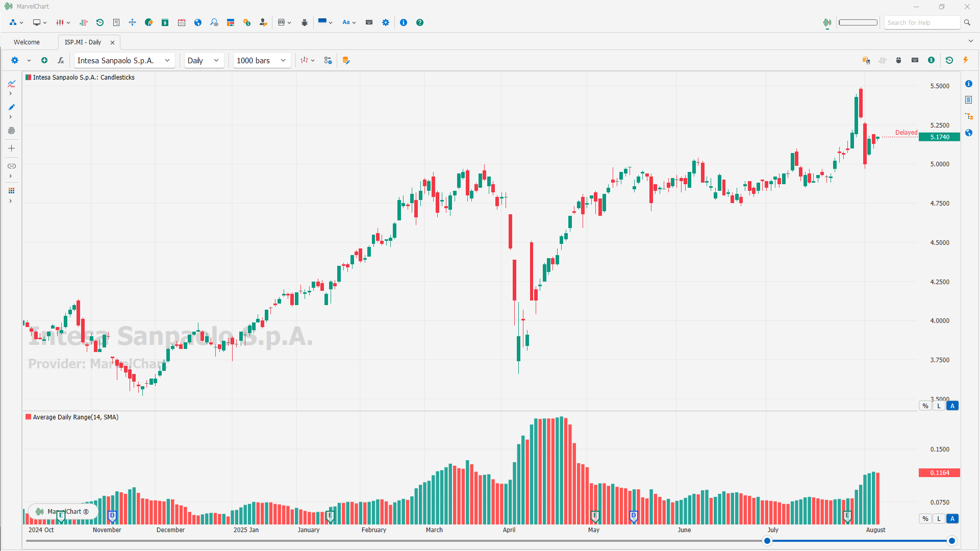
Task: Open the formula fx icon
Action: click(61, 60)
